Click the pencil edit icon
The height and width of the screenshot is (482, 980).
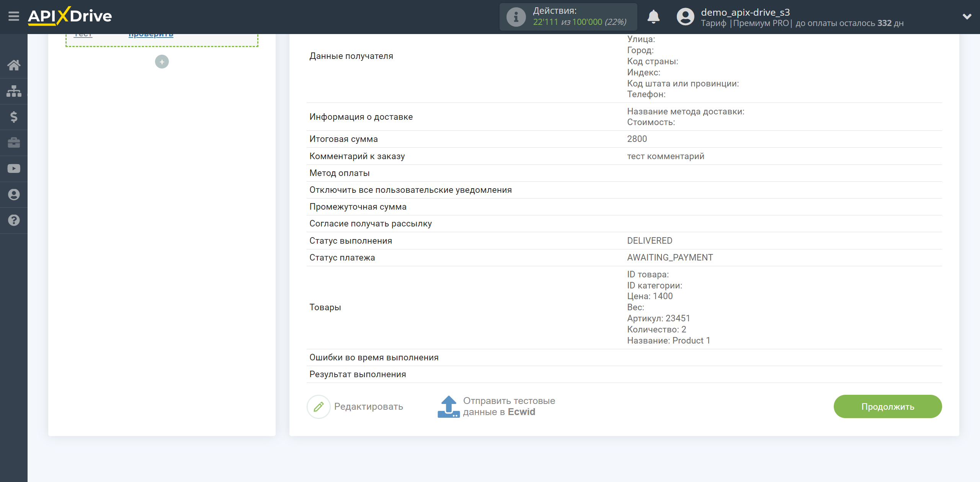coord(318,406)
